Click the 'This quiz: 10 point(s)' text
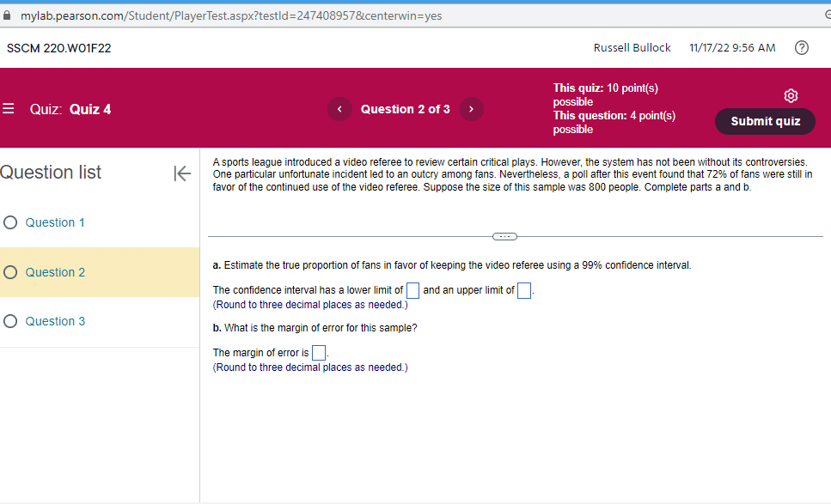This screenshot has height=504, width=831. [606, 88]
